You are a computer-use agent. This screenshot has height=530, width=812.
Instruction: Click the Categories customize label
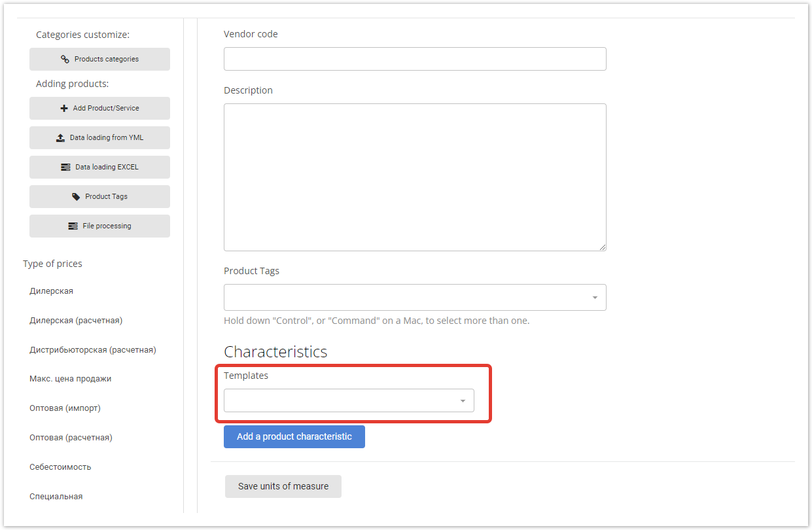pos(82,35)
